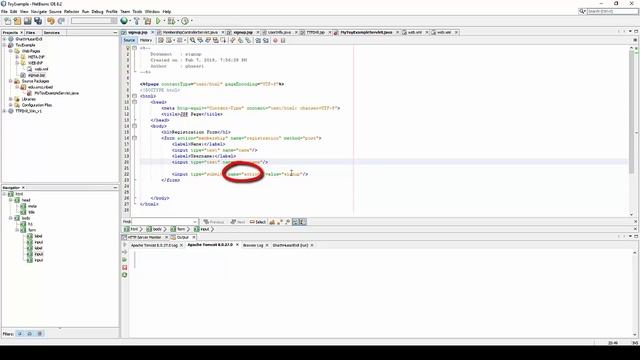Open the Tools menu
The image size is (640, 360).
137,11
